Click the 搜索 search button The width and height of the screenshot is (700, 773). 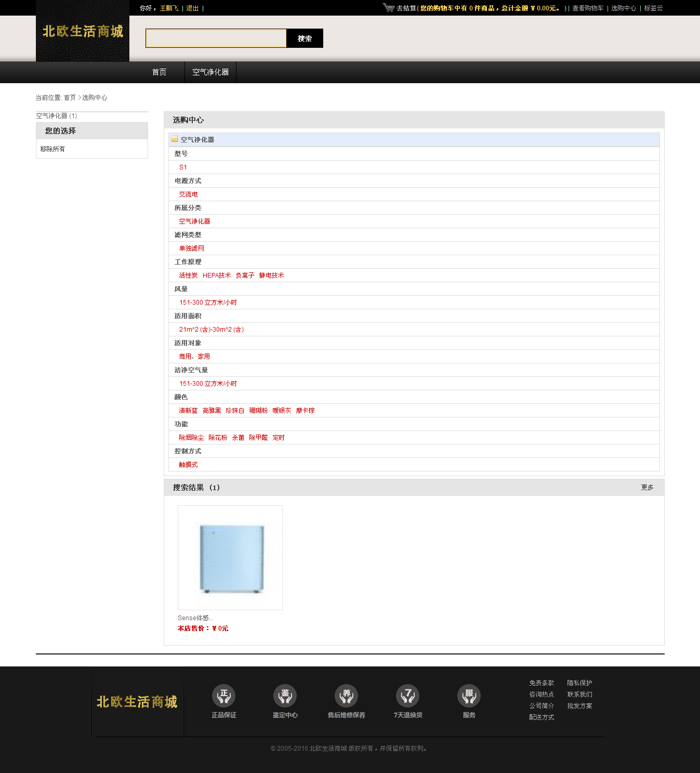coord(305,38)
